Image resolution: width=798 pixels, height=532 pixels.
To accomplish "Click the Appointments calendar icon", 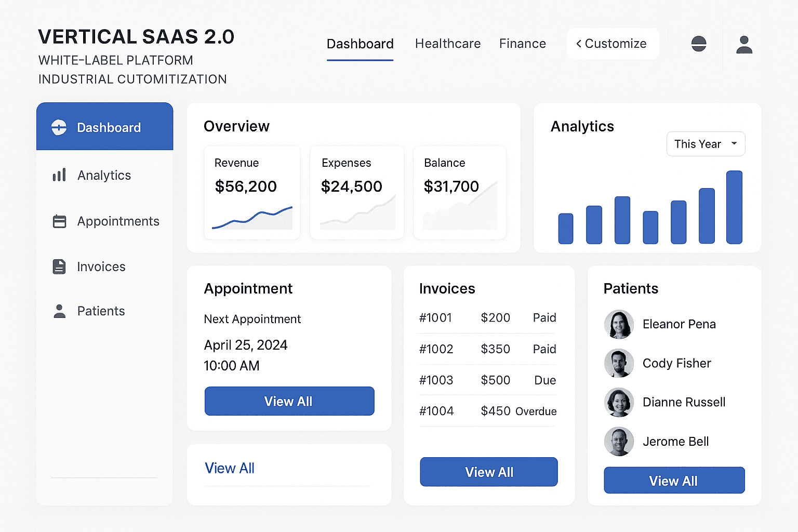I will [59, 221].
